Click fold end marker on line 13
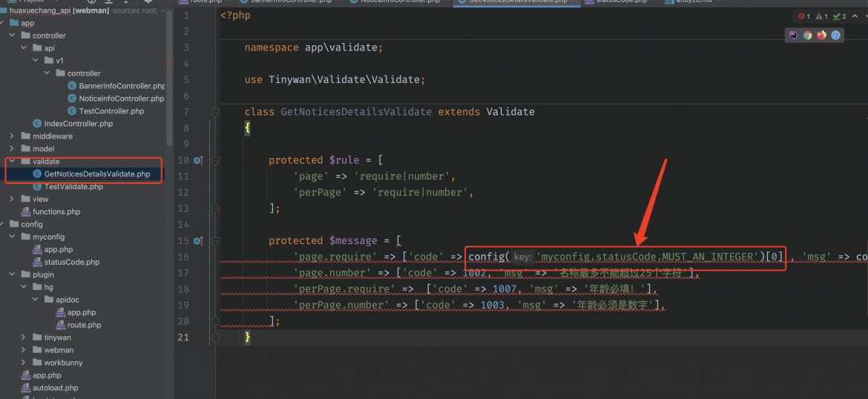 tap(216, 208)
